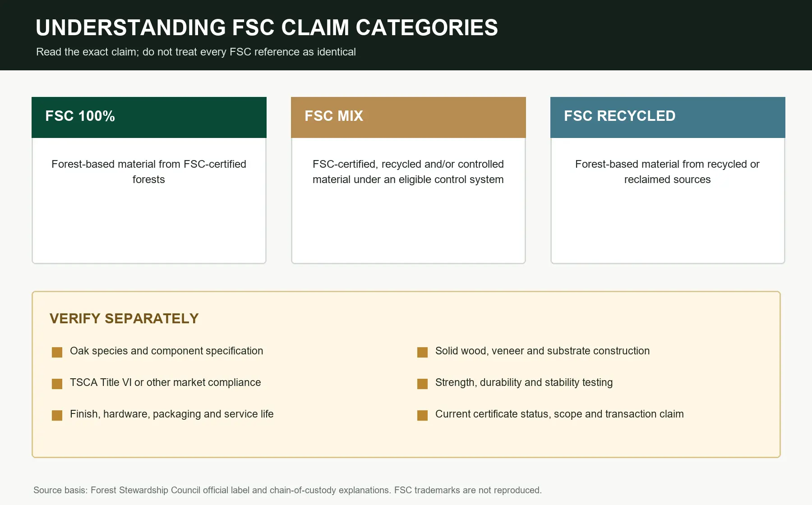Click the Source basis footnote text
This screenshot has height=505, width=812.
(x=287, y=490)
